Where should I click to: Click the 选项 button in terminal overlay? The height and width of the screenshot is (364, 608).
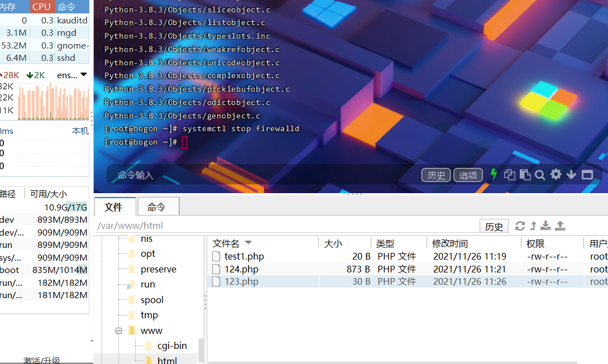pyautogui.click(x=468, y=175)
